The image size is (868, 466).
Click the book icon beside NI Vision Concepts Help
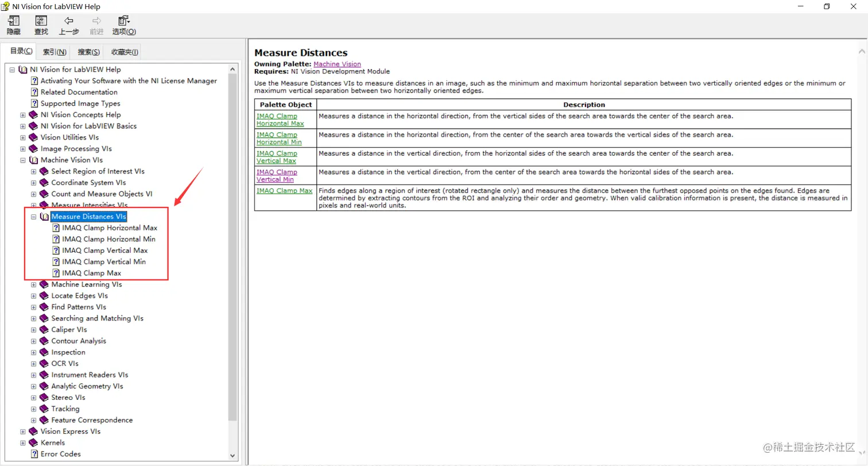pyautogui.click(x=34, y=115)
